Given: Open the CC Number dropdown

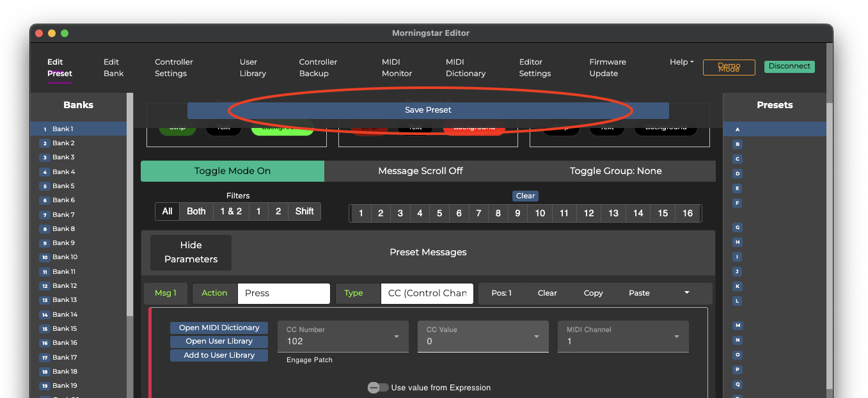Looking at the screenshot, I should [x=343, y=336].
